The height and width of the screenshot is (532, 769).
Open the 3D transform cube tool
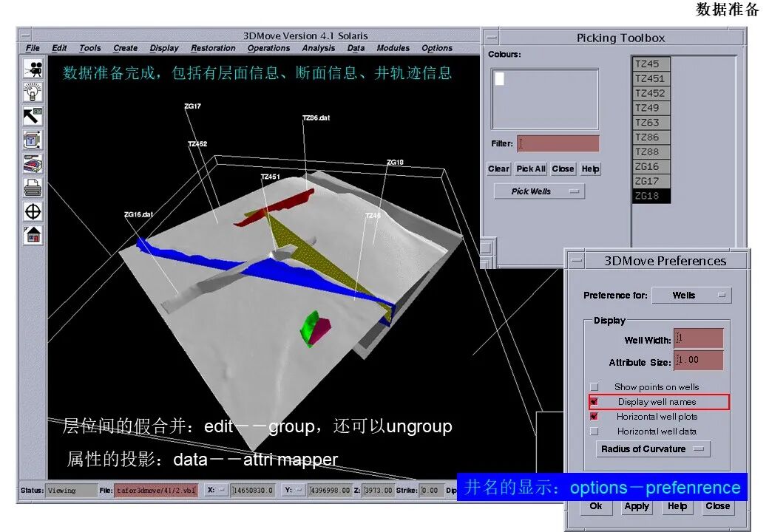pyautogui.click(x=33, y=140)
